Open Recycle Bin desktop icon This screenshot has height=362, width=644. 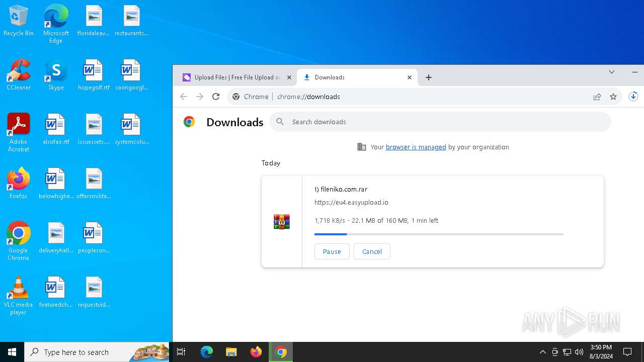click(19, 21)
